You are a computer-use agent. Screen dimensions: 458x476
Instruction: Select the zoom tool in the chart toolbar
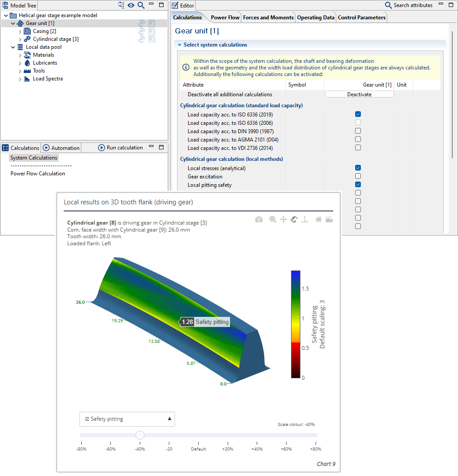(x=273, y=219)
